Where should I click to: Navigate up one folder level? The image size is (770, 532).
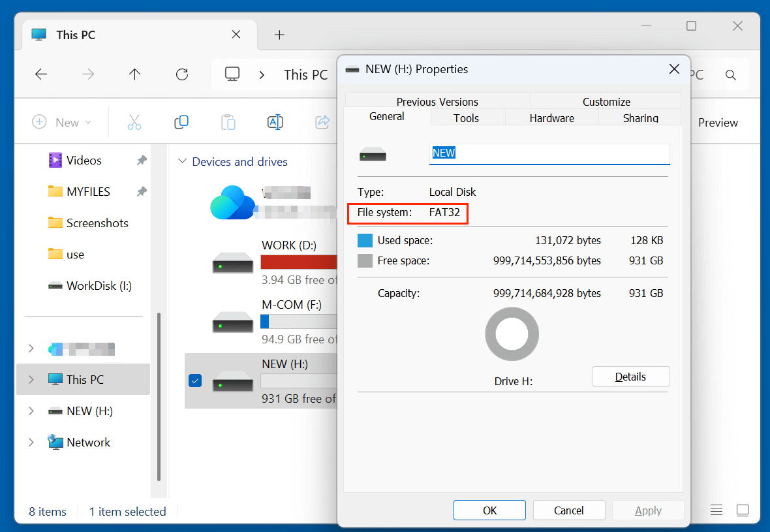click(134, 74)
